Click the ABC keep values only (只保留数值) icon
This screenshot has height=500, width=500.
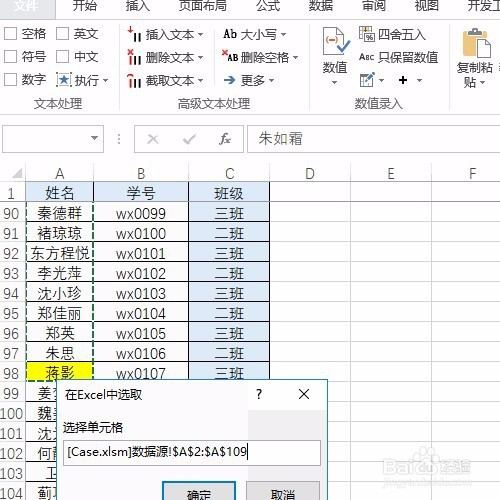coord(366,57)
